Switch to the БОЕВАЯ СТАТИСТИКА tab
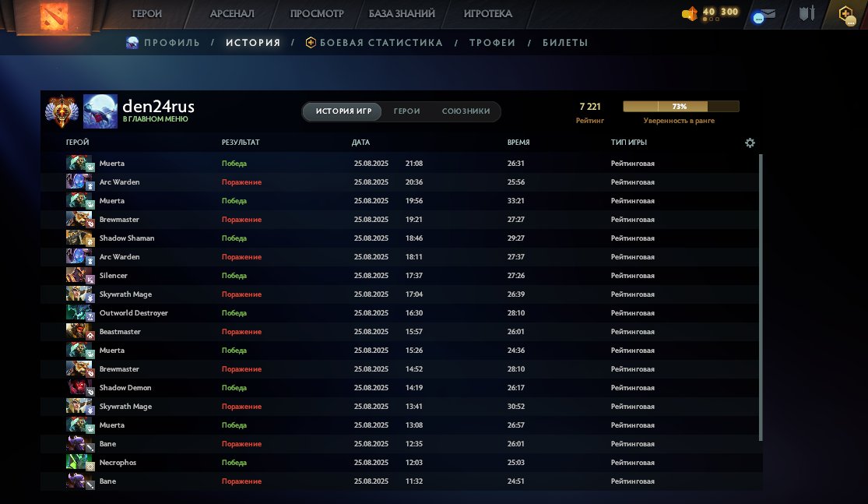 point(381,43)
